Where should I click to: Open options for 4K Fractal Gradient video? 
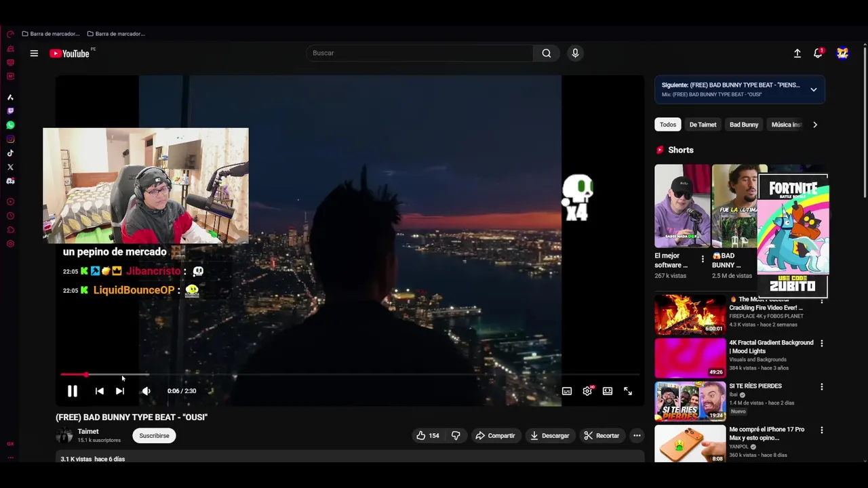pyautogui.click(x=822, y=344)
